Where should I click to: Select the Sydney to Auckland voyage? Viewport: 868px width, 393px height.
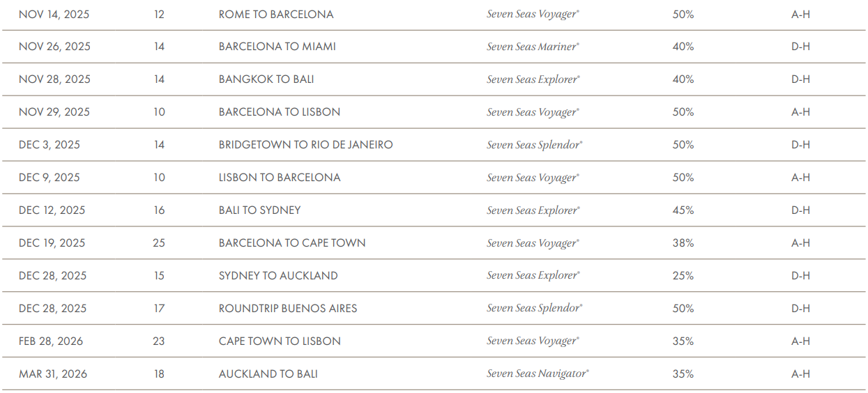point(278,276)
